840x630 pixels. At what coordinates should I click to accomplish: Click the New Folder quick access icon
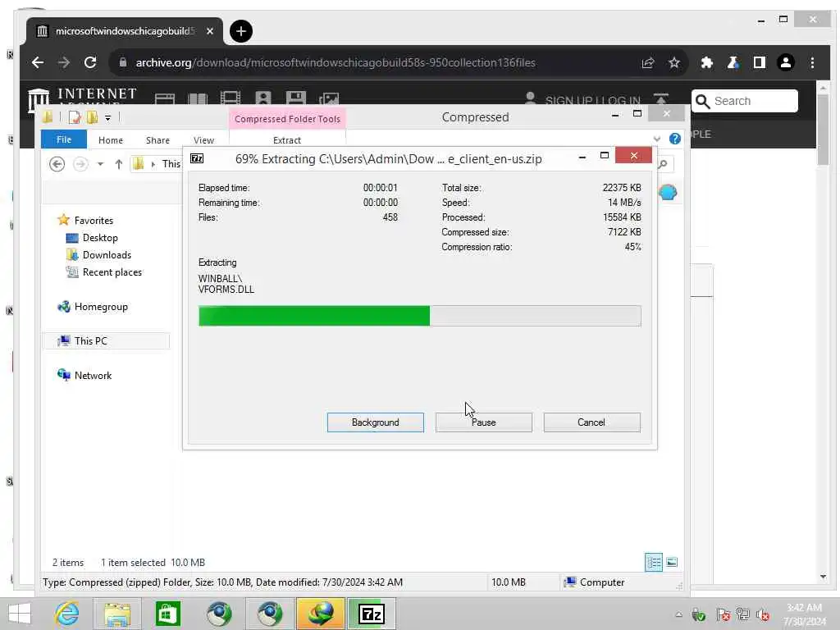point(92,116)
